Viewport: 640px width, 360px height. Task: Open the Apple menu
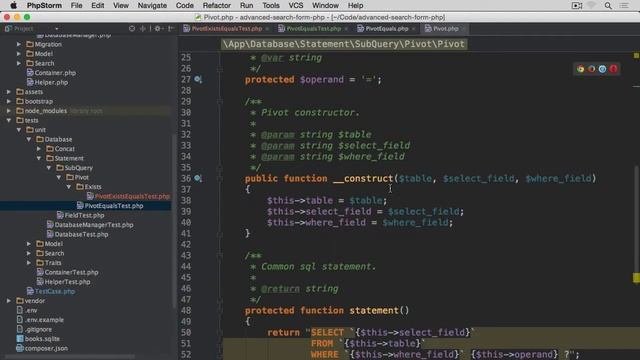[13, 5]
